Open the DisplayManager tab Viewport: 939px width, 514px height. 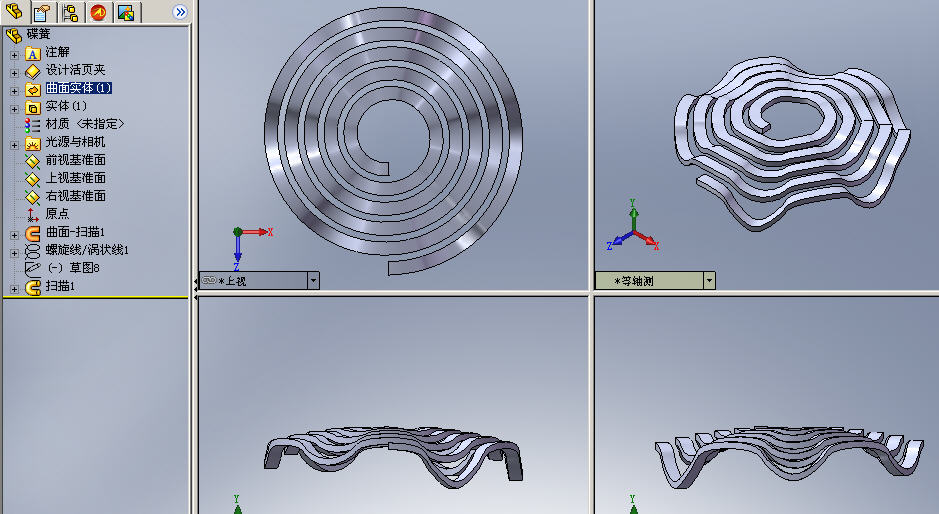tap(126, 12)
